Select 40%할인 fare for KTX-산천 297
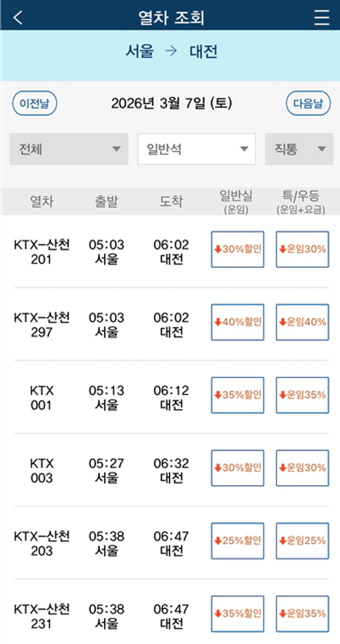 [238, 322]
